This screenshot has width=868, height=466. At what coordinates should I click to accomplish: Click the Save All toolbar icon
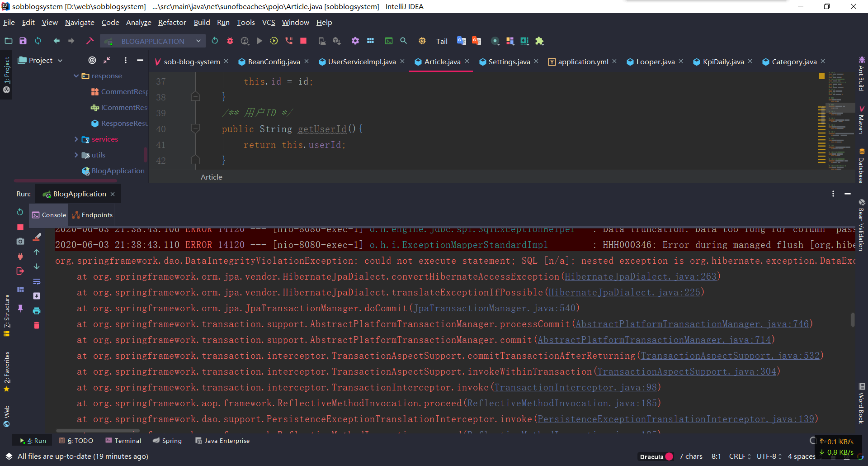(23, 41)
